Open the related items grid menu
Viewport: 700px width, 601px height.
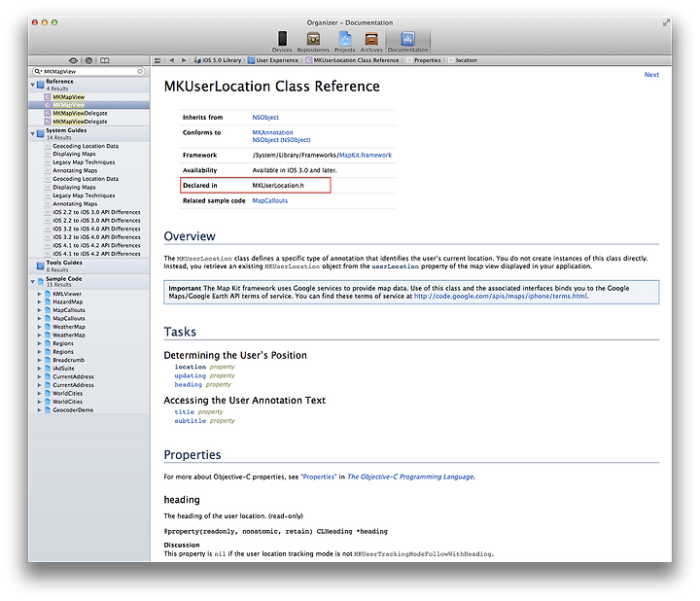[157, 60]
